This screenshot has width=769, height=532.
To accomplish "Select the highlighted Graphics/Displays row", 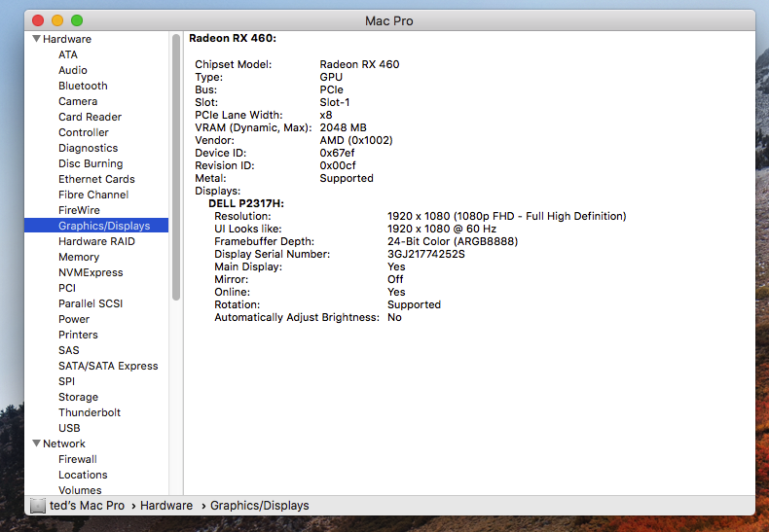I will [96, 226].
